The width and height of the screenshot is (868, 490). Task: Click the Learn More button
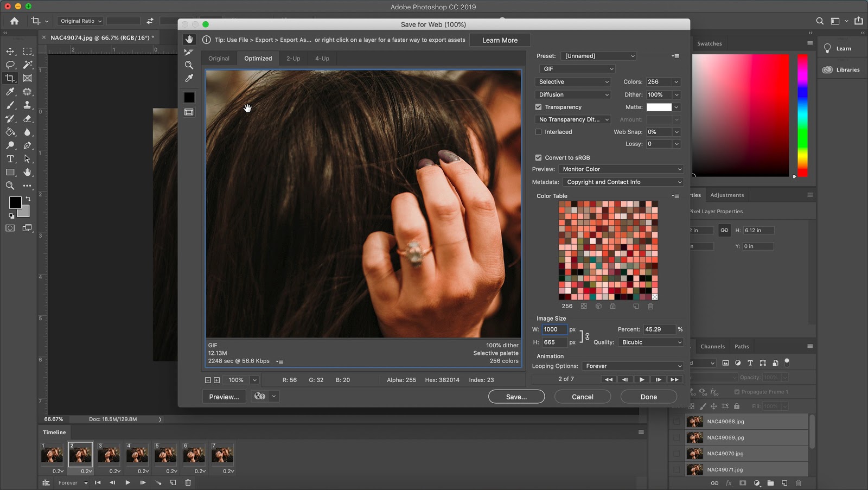[x=500, y=40]
